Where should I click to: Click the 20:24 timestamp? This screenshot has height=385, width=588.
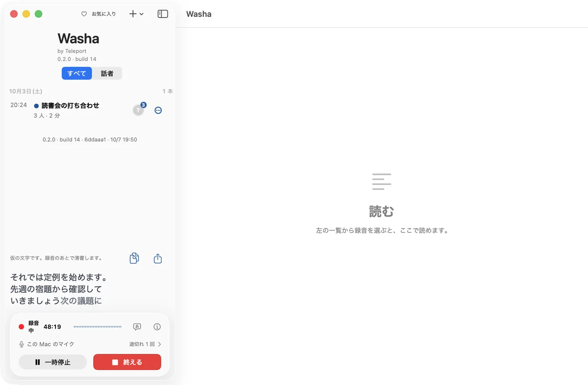coord(18,105)
